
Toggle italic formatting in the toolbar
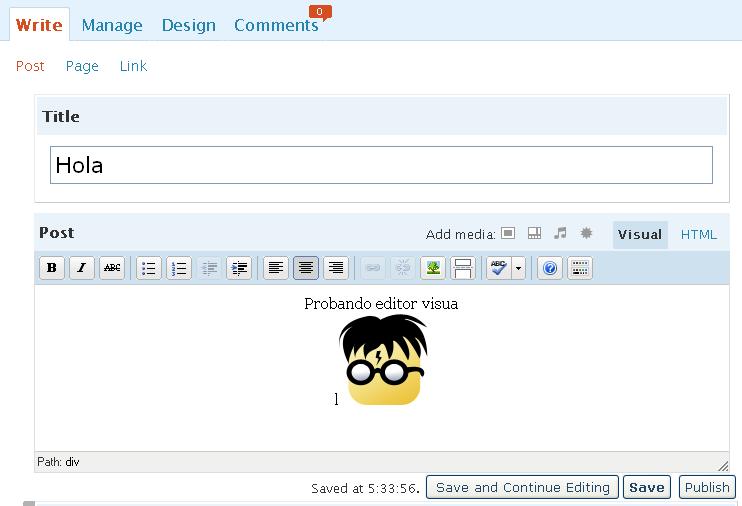click(82, 268)
